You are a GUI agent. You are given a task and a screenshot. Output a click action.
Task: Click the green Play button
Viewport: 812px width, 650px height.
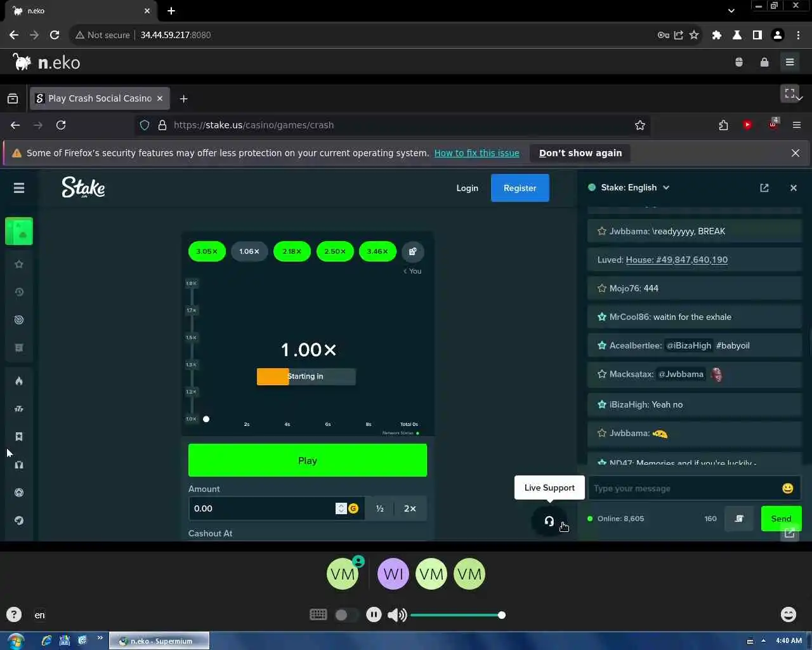(308, 460)
